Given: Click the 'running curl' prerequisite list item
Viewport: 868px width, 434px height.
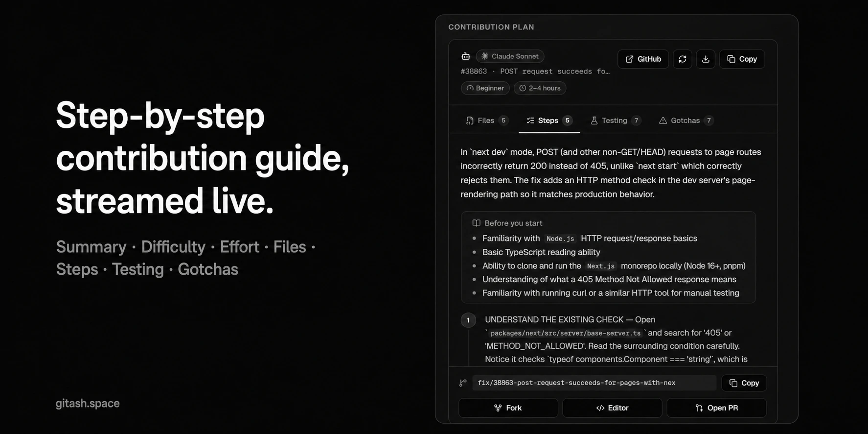Looking at the screenshot, I should point(611,293).
